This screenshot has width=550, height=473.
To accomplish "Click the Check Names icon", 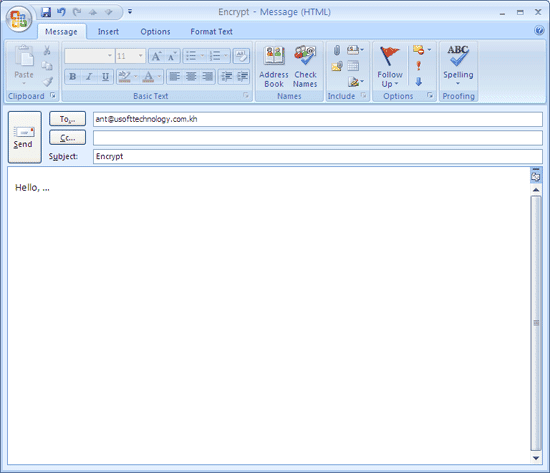I will (x=305, y=67).
